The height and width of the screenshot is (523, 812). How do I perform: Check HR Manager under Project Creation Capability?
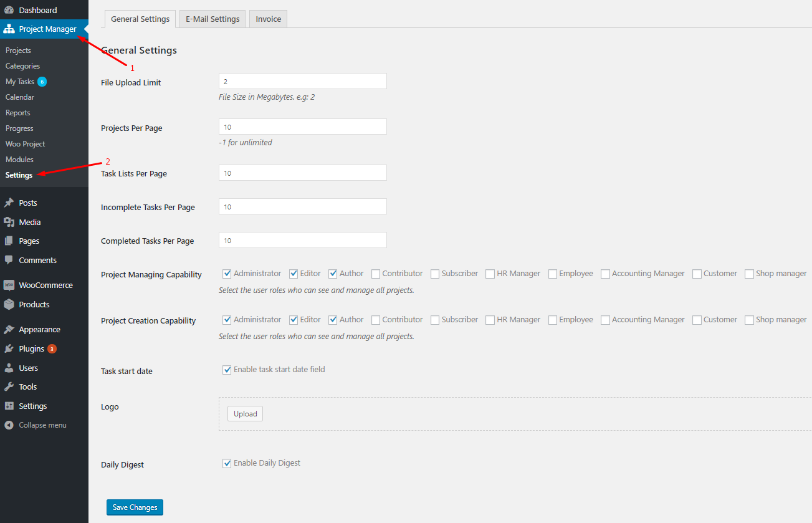pyautogui.click(x=490, y=320)
